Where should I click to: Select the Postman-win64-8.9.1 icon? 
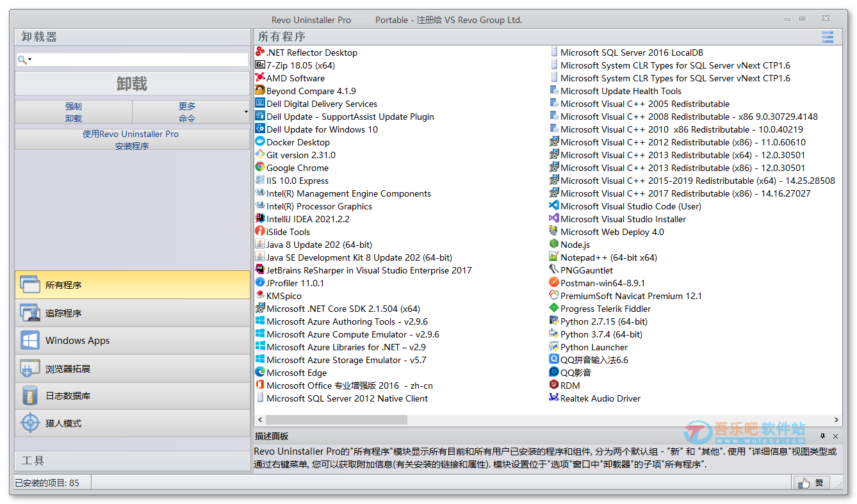point(554,283)
